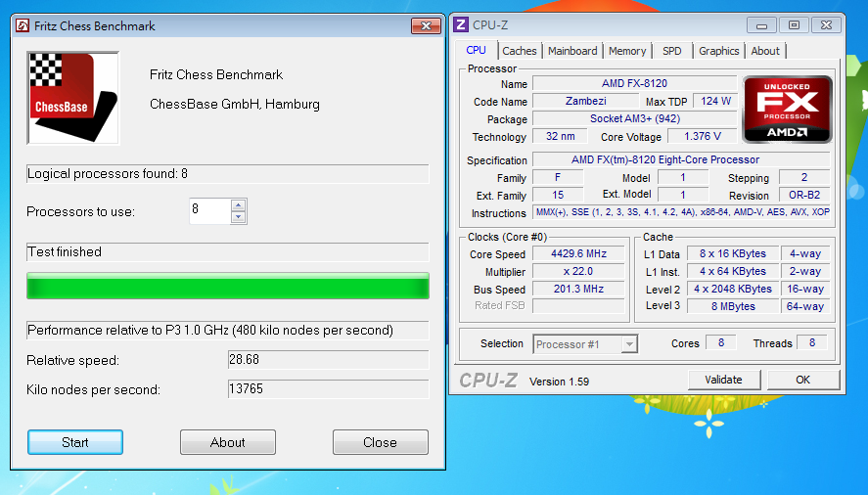Image resolution: width=868 pixels, height=495 pixels.
Task: Click the core speed value 4429.6 MHz
Action: pos(578,253)
